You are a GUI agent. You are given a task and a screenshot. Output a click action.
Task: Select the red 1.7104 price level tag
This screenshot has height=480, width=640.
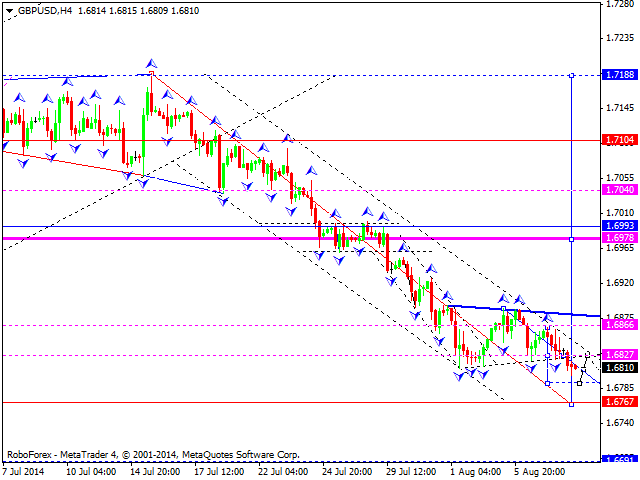[620, 140]
